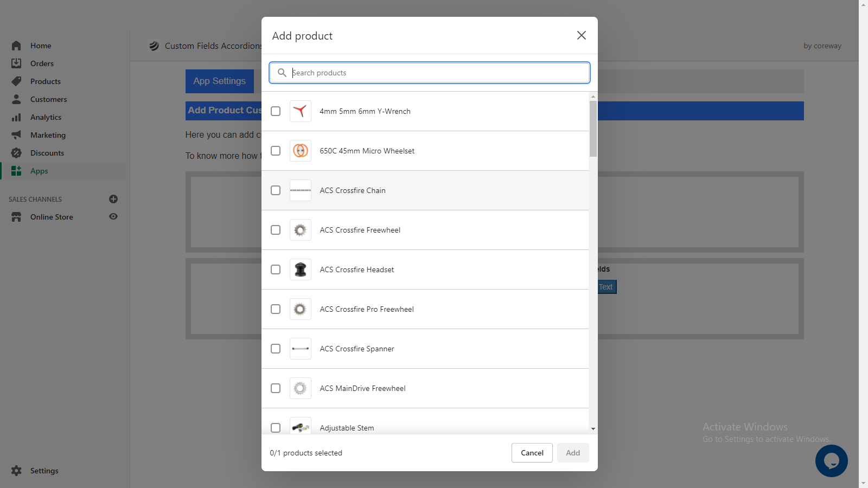This screenshot has height=488, width=868.
Task: Click the Home icon in sidebar
Action: click(16, 46)
